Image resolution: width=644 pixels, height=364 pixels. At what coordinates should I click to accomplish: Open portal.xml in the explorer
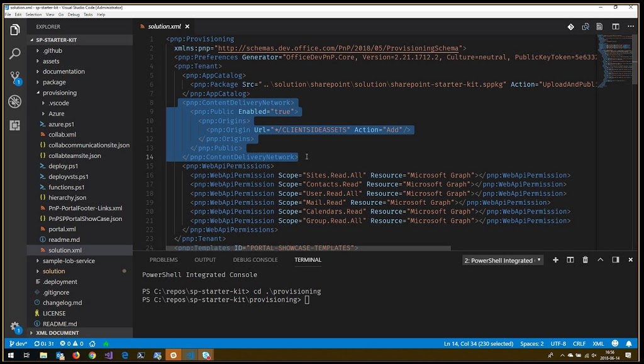click(x=62, y=229)
